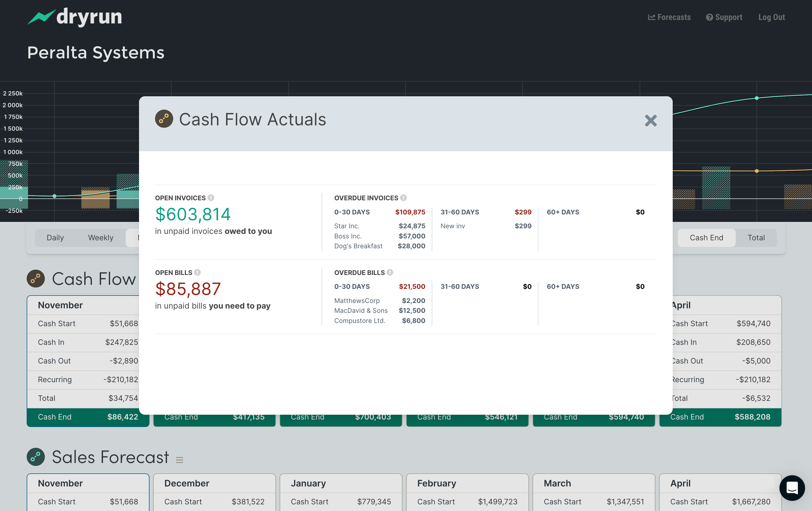The image size is (812, 511).
Task: Click the teal data point on chart line
Action: tap(757, 98)
